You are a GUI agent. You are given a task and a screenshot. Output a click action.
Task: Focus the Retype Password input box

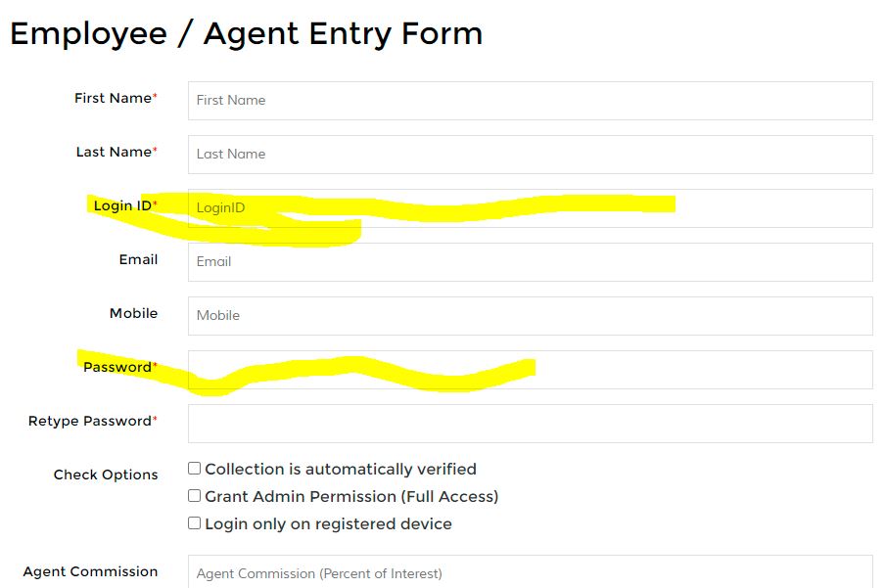click(x=530, y=424)
